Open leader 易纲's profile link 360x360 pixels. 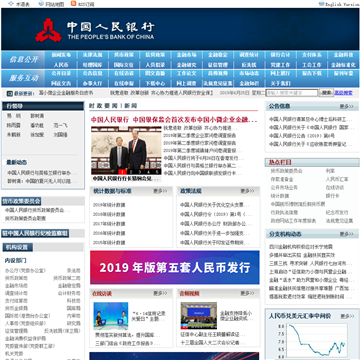click(14, 116)
